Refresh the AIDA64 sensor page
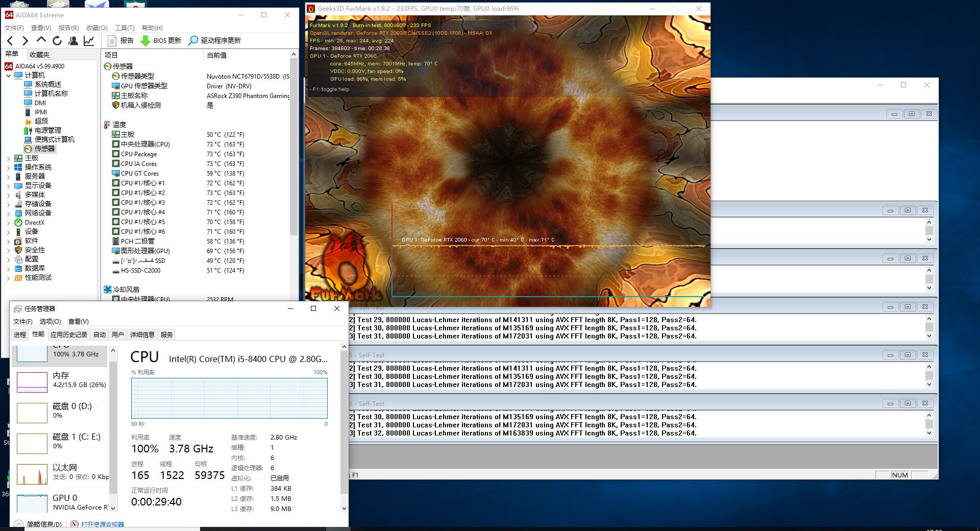The width and height of the screenshot is (980, 531). [x=57, y=40]
